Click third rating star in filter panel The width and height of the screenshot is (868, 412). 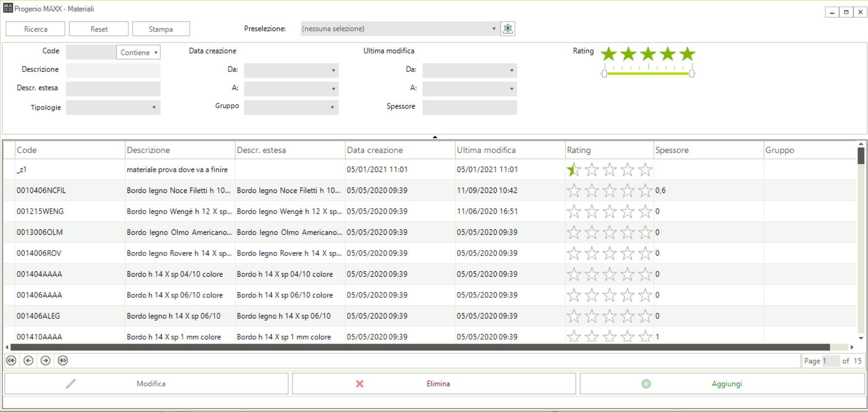click(648, 54)
